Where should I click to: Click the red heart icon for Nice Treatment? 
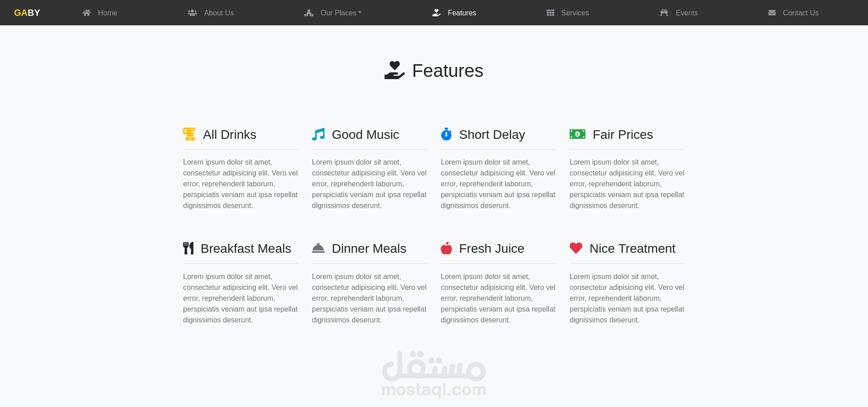pyautogui.click(x=576, y=248)
